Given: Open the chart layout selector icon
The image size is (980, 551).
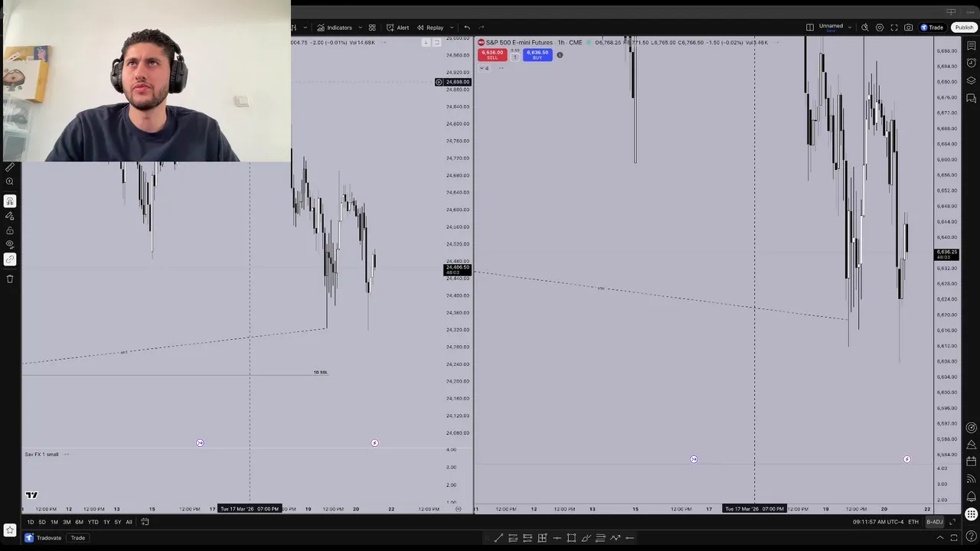Looking at the screenshot, I should tap(810, 28).
